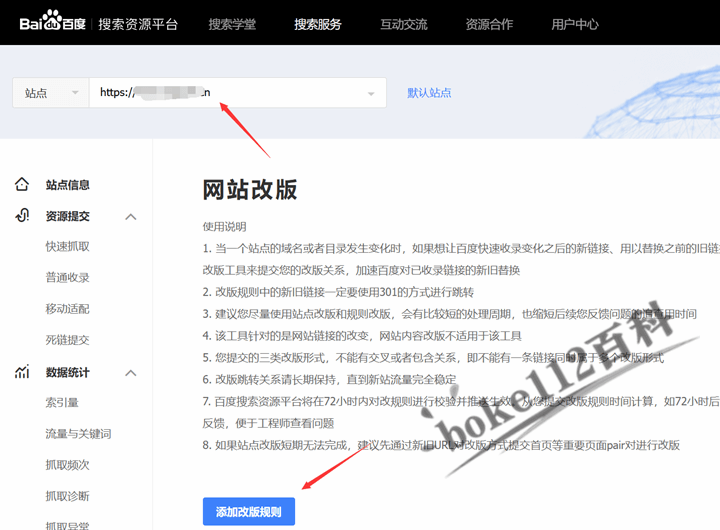Open 抓取诊断 in the sidebar
The image size is (720, 530).
[68, 496]
